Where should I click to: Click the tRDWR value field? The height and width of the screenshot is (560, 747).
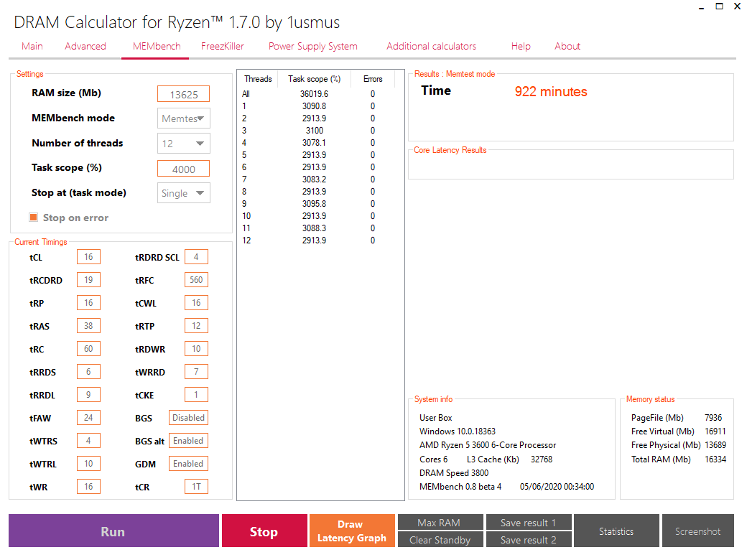[196, 349]
